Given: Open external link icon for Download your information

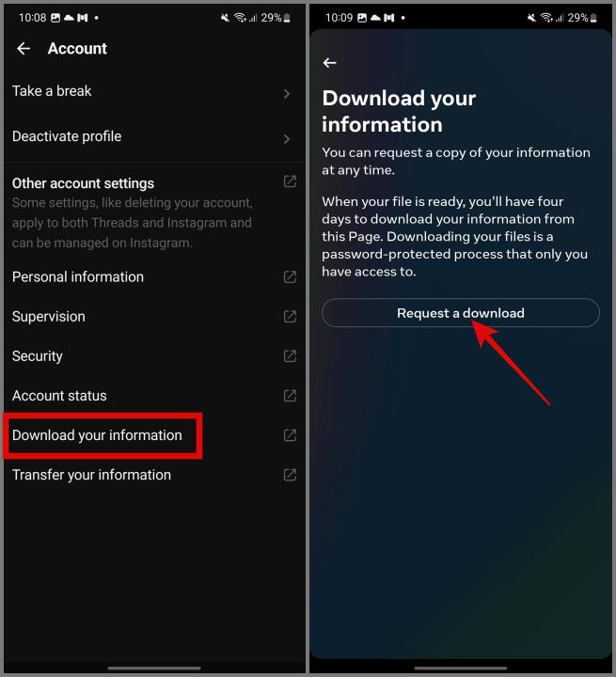Looking at the screenshot, I should pos(290,435).
